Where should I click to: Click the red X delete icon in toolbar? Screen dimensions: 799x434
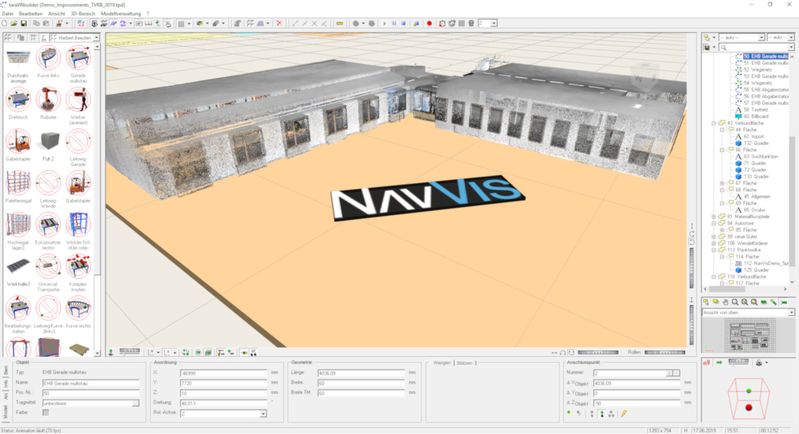click(279, 23)
